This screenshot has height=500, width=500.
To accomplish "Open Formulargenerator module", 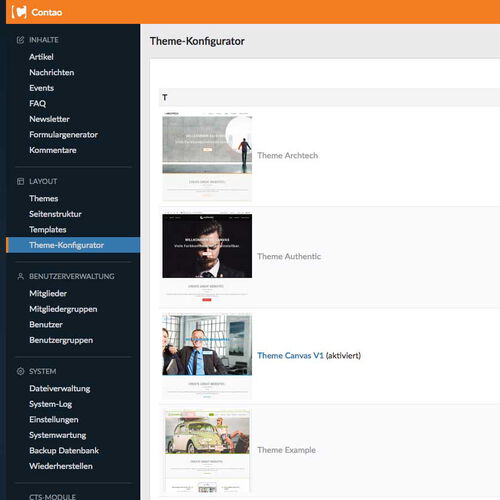I will click(x=63, y=135).
